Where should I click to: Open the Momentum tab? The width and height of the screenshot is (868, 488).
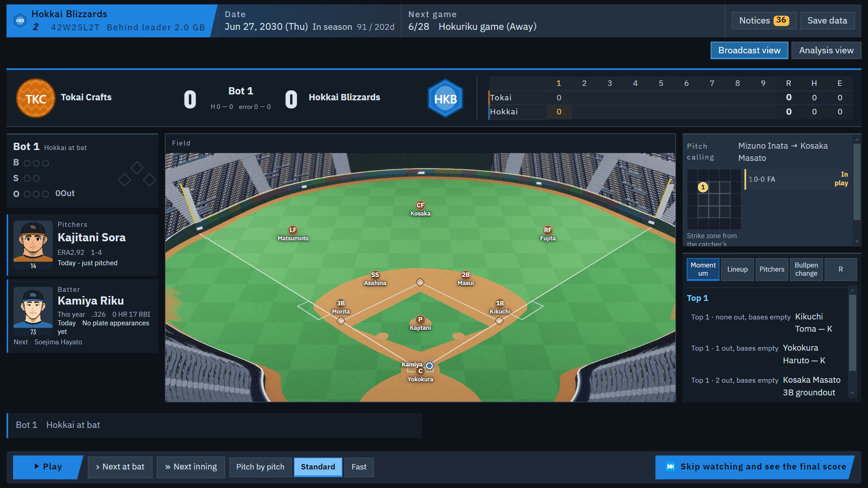703,269
